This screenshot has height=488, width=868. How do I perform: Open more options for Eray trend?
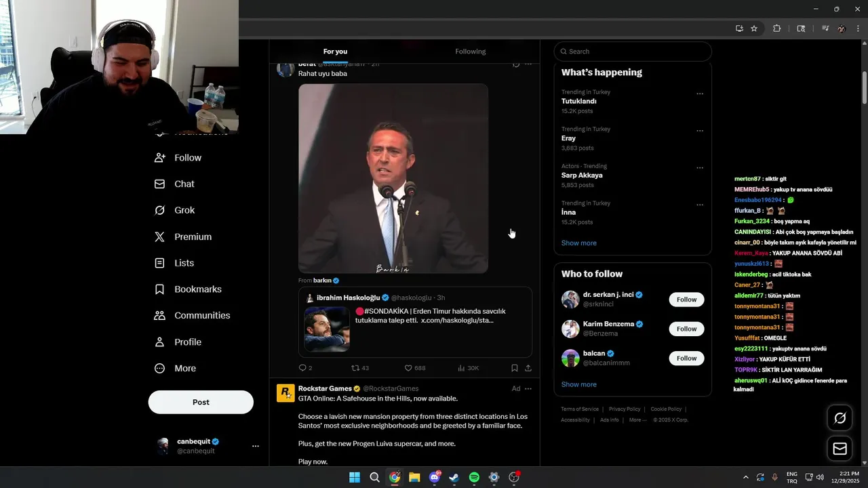[x=700, y=131]
